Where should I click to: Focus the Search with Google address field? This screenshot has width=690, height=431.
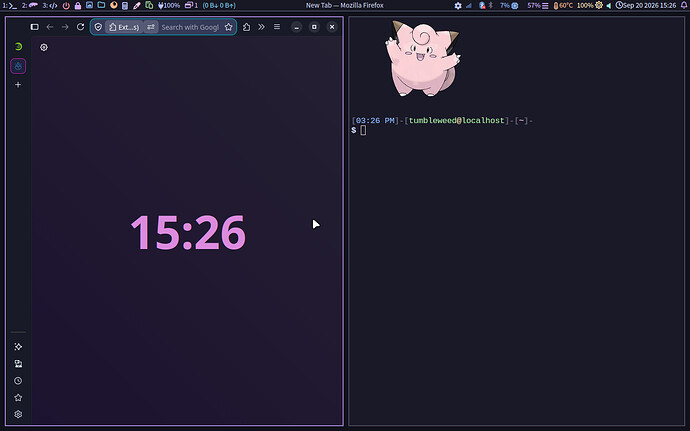click(x=190, y=27)
